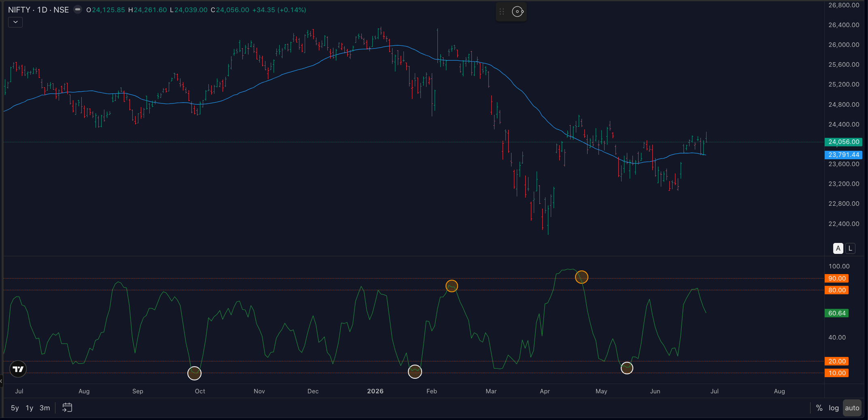
Task: Grab the floating toolbar's six-dot drag handle
Action: (x=502, y=12)
